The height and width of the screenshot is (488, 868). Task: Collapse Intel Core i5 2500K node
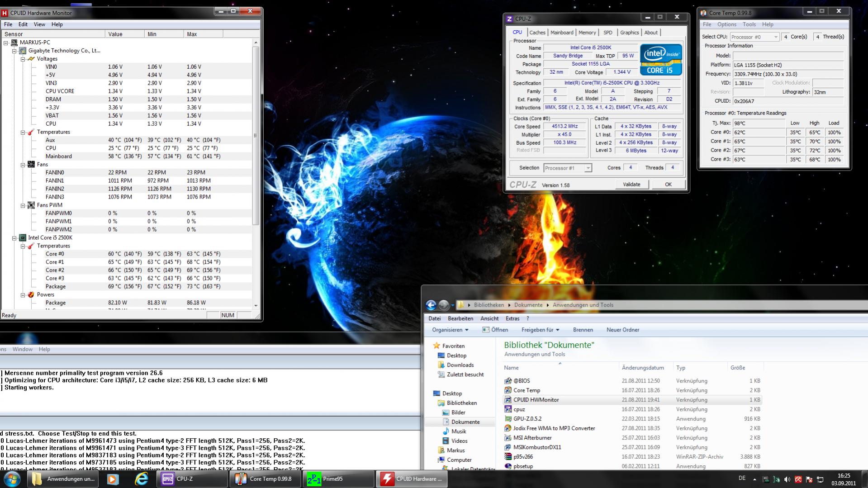point(14,238)
